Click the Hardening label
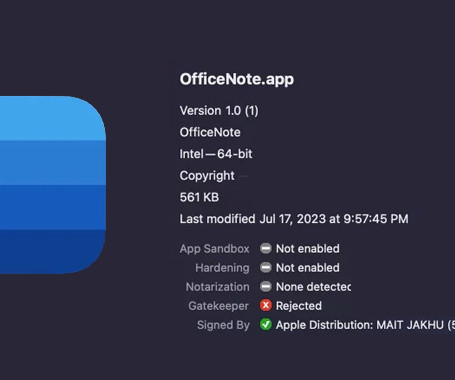The width and height of the screenshot is (455, 380). [x=222, y=268]
